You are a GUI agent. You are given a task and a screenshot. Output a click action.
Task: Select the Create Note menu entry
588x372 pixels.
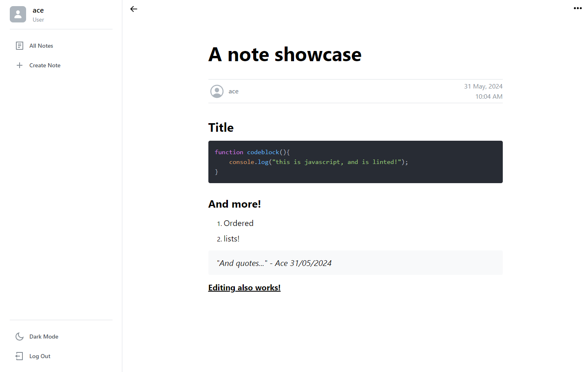pyautogui.click(x=45, y=65)
